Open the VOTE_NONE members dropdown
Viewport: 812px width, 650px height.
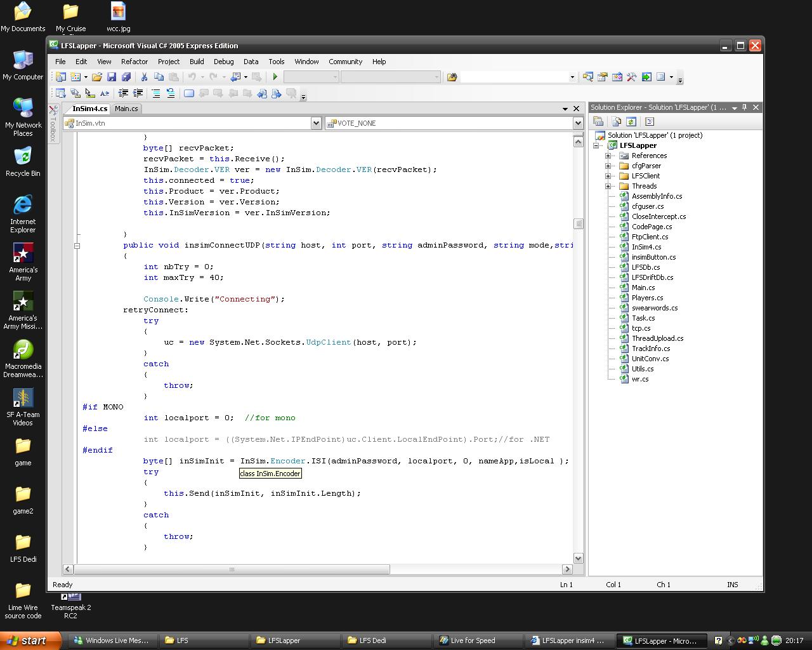[577, 123]
